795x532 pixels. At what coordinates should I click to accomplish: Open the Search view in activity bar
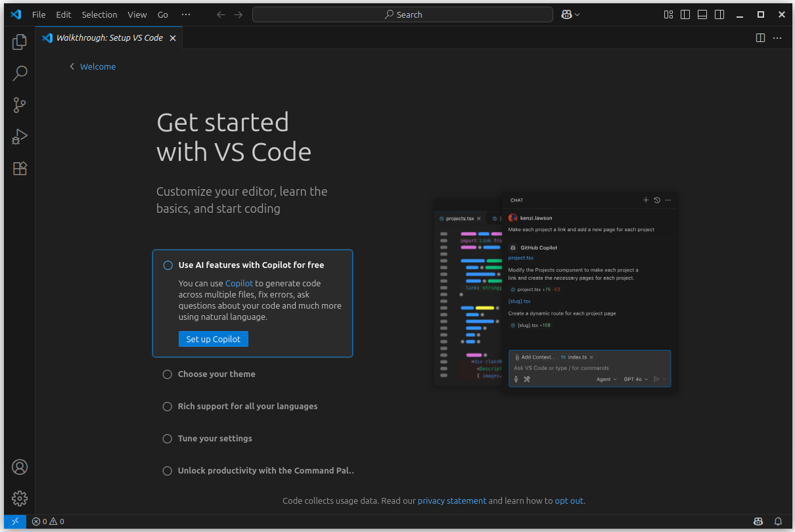coord(20,73)
